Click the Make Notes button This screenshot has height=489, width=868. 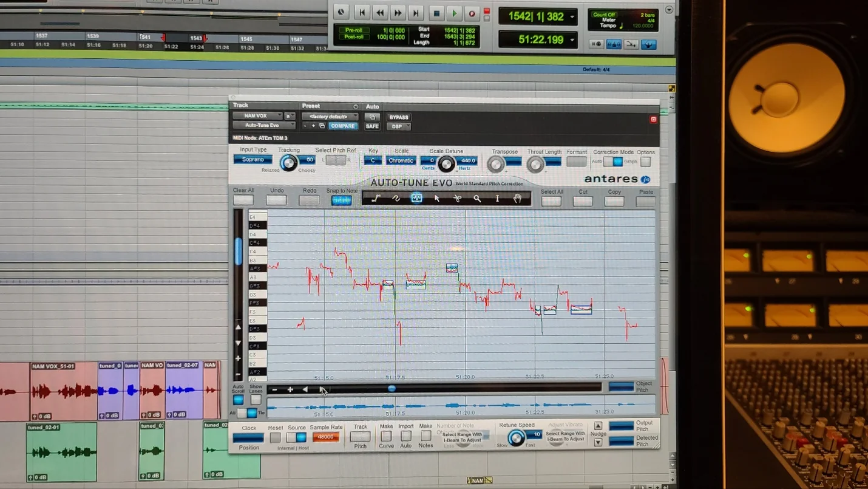point(426,436)
